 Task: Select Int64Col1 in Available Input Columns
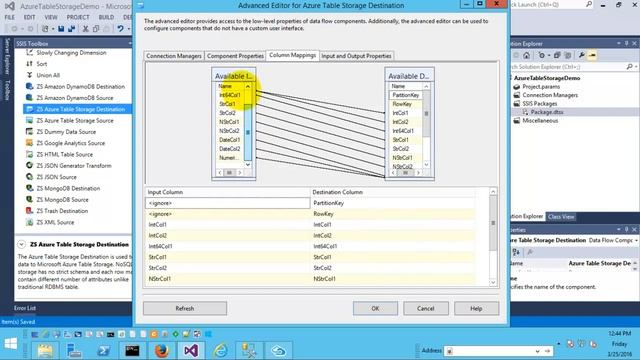click(230, 95)
